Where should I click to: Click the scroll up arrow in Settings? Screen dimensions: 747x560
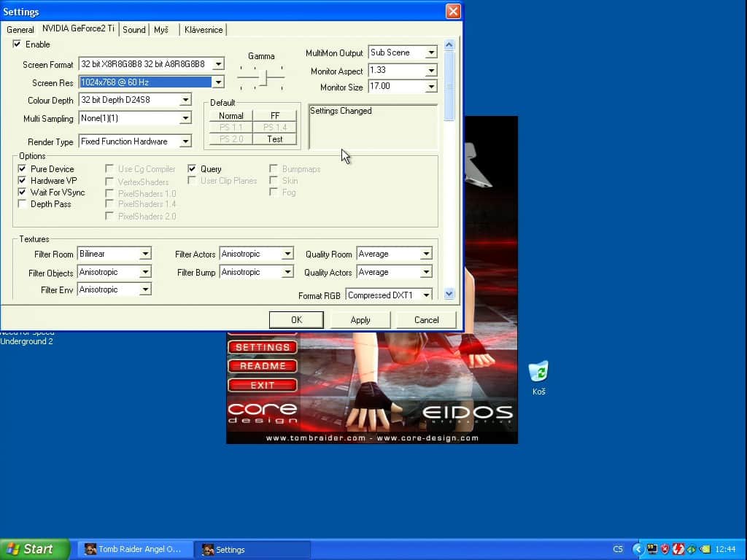(449, 45)
